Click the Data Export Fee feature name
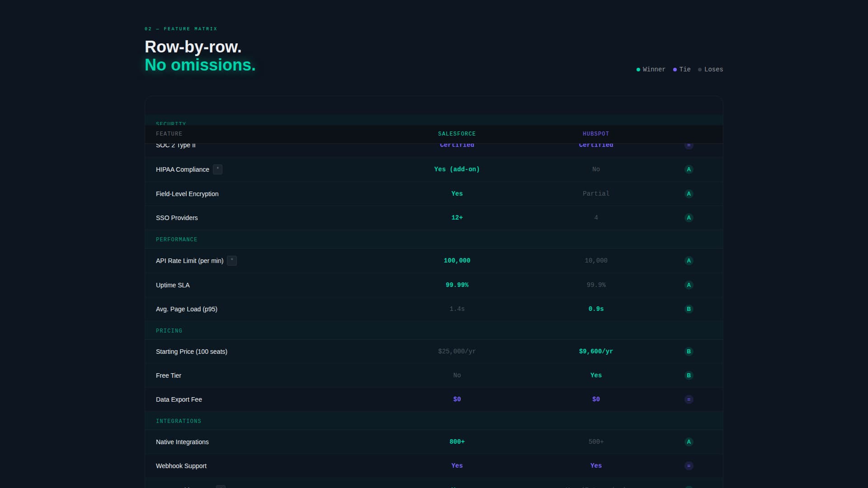This screenshot has height=488, width=868. click(179, 399)
